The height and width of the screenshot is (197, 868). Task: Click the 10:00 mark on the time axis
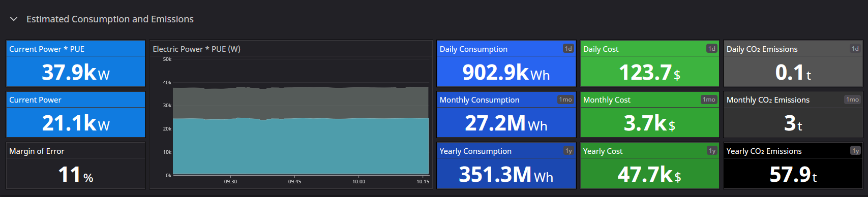click(358, 181)
